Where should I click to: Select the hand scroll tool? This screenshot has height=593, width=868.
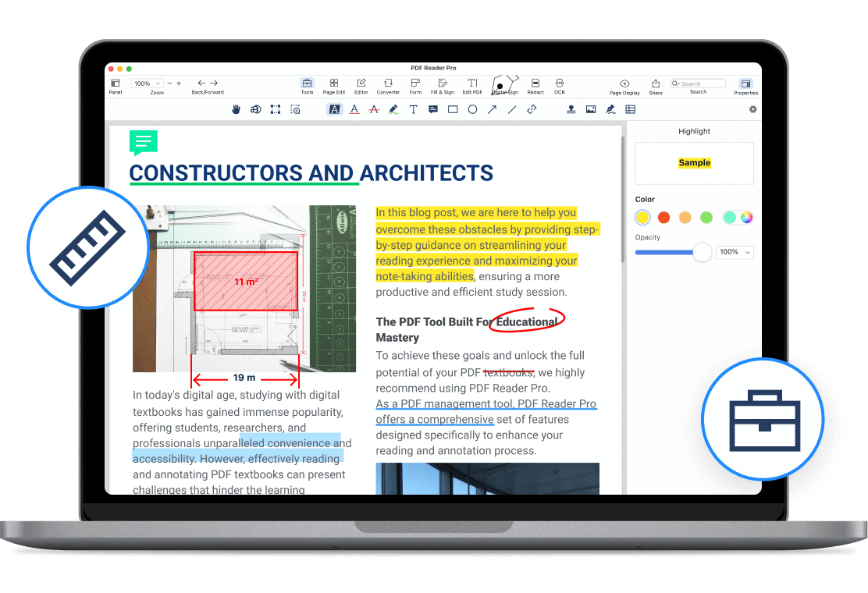pyautogui.click(x=236, y=110)
